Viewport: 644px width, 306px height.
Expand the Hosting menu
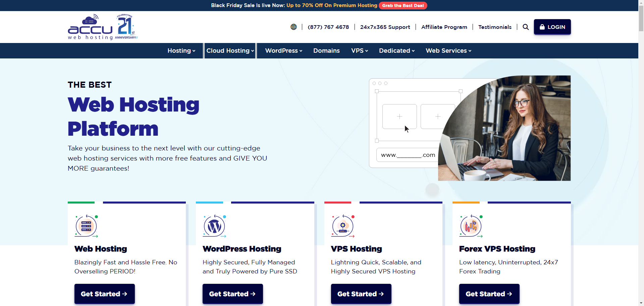[x=181, y=51]
